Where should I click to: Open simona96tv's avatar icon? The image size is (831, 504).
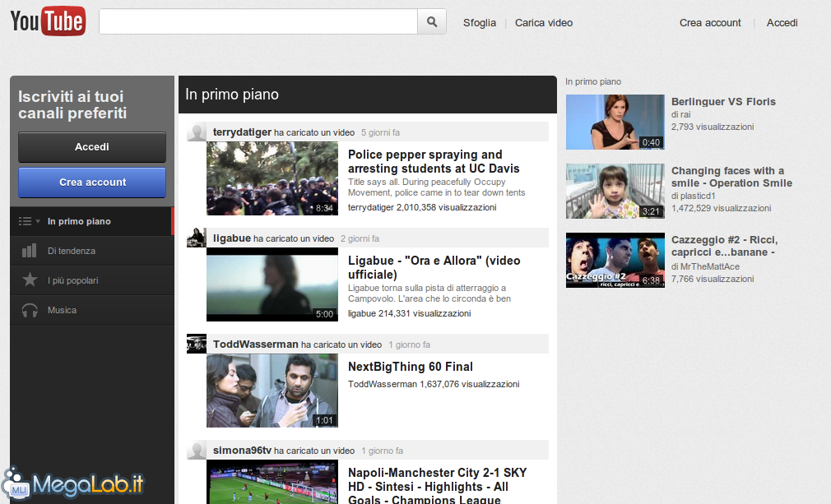coord(197,450)
